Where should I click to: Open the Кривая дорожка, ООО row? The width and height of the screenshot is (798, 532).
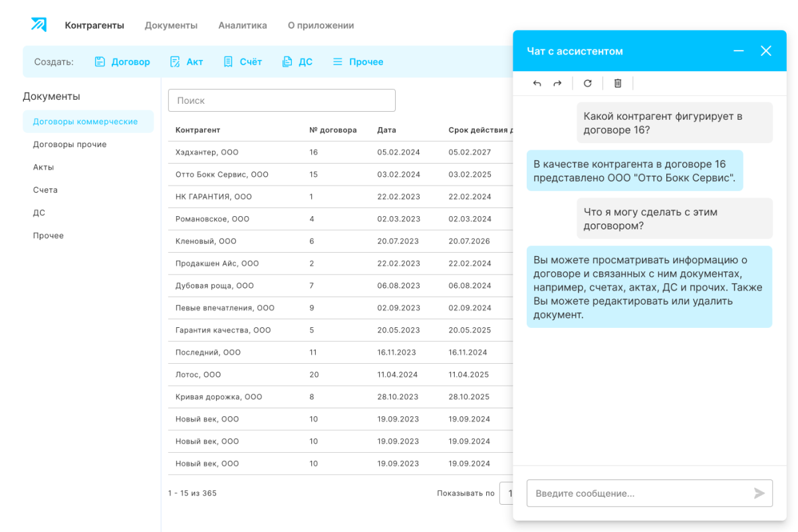[x=340, y=397]
